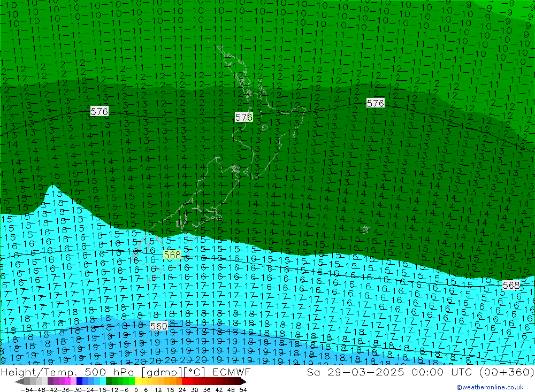Click the '-54' value on the color scale
Screen dimensions: 535x392
26,390
